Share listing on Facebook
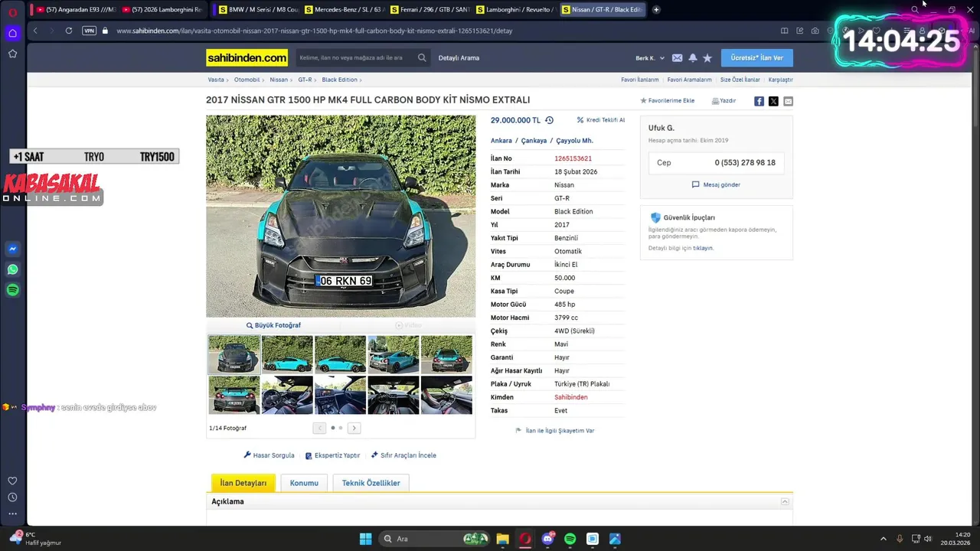The width and height of the screenshot is (980, 551). (x=759, y=101)
